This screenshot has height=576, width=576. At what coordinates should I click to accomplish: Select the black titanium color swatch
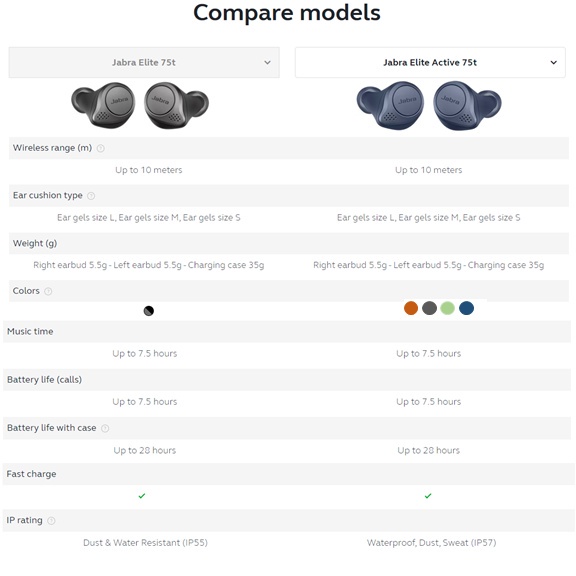[149, 311]
